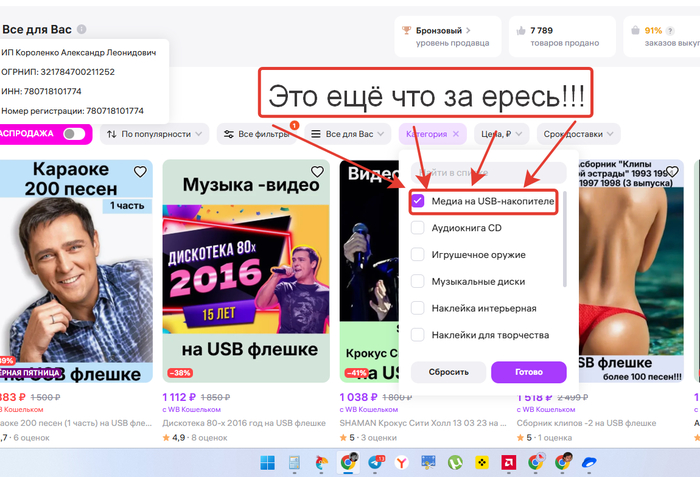Open Yandex Browser from the taskbar
700x477 pixels.
click(x=402, y=462)
